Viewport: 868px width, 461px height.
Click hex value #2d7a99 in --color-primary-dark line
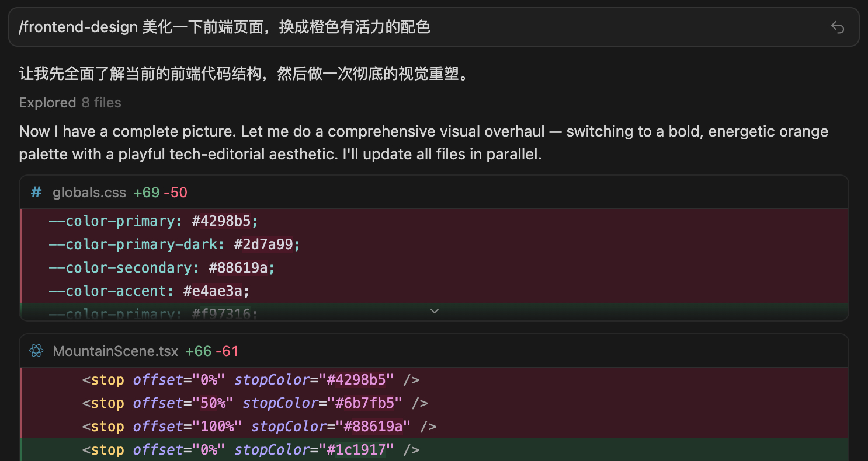(x=266, y=245)
